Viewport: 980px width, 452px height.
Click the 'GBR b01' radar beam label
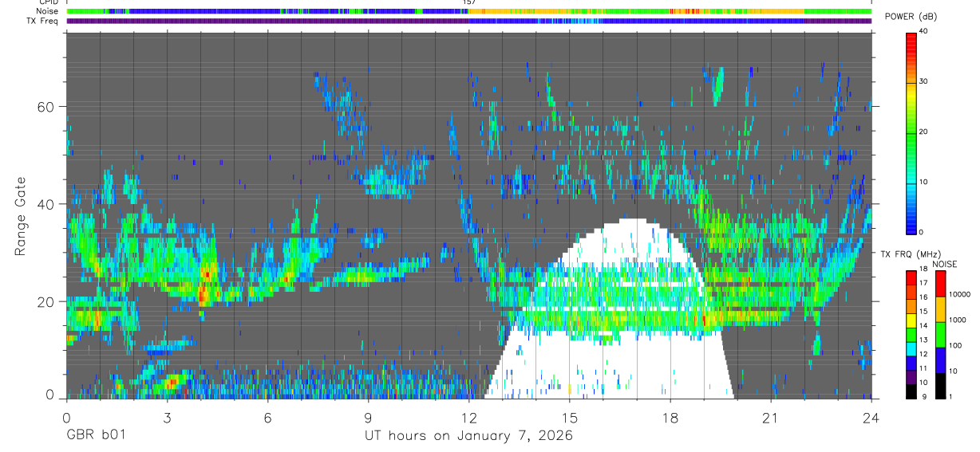(x=95, y=436)
